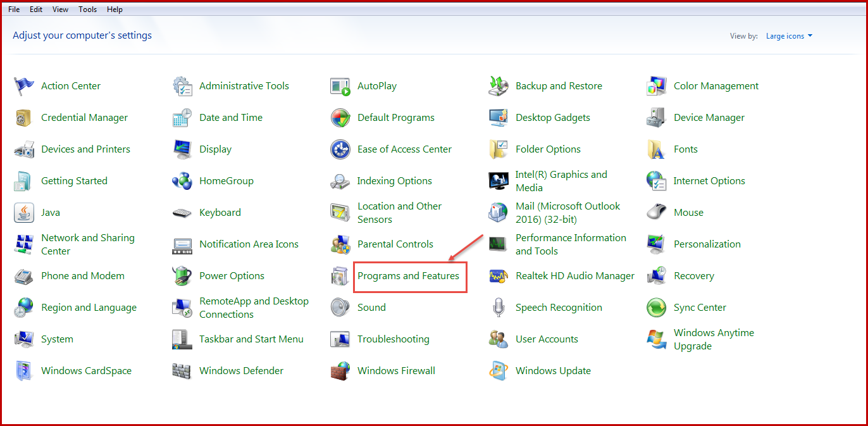Open the Windows Update link

coord(553,371)
